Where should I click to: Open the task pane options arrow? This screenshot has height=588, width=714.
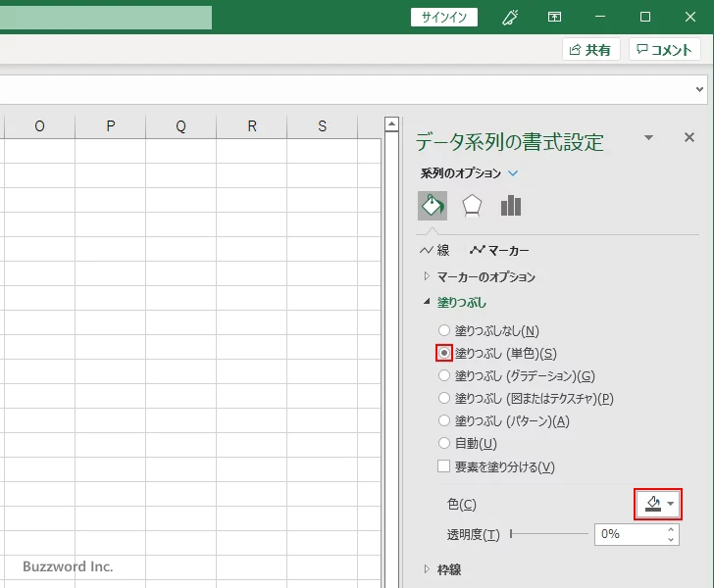coord(648,138)
